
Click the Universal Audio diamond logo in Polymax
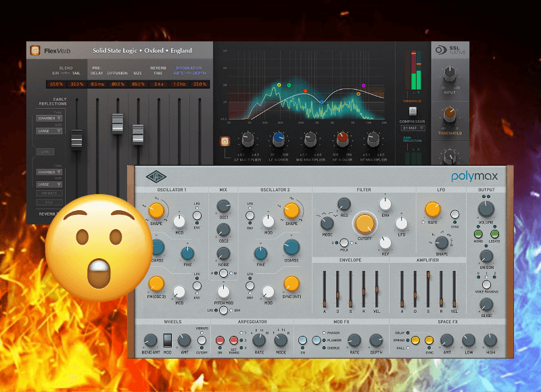156,177
